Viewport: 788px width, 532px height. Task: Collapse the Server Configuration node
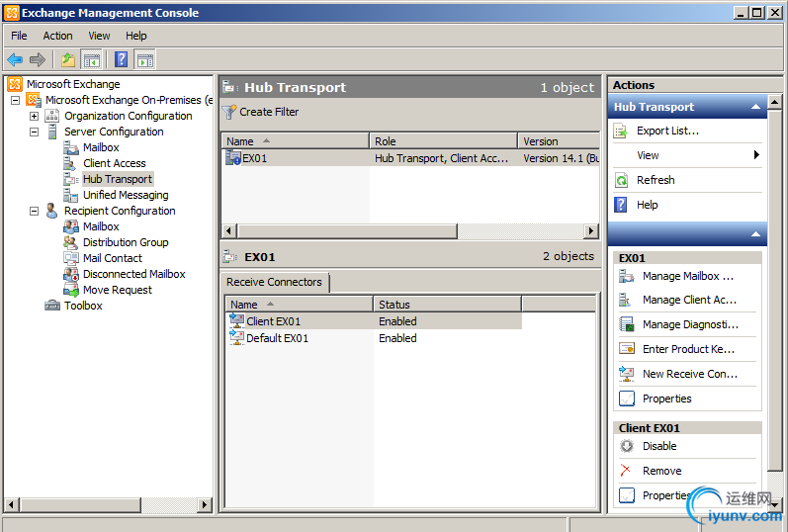[x=34, y=132]
